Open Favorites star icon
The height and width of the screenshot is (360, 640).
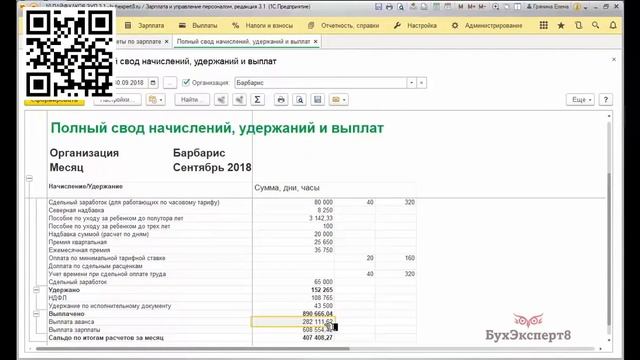pyautogui.click(x=561, y=25)
